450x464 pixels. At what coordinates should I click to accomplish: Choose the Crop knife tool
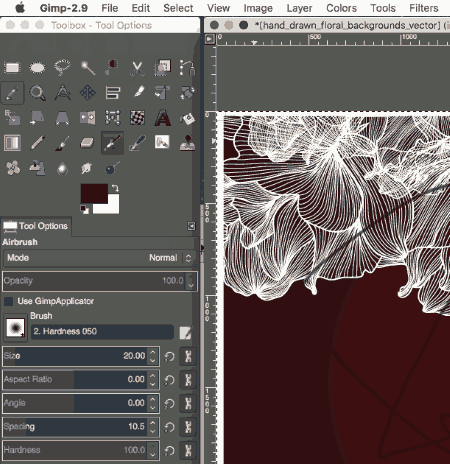point(138,92)
